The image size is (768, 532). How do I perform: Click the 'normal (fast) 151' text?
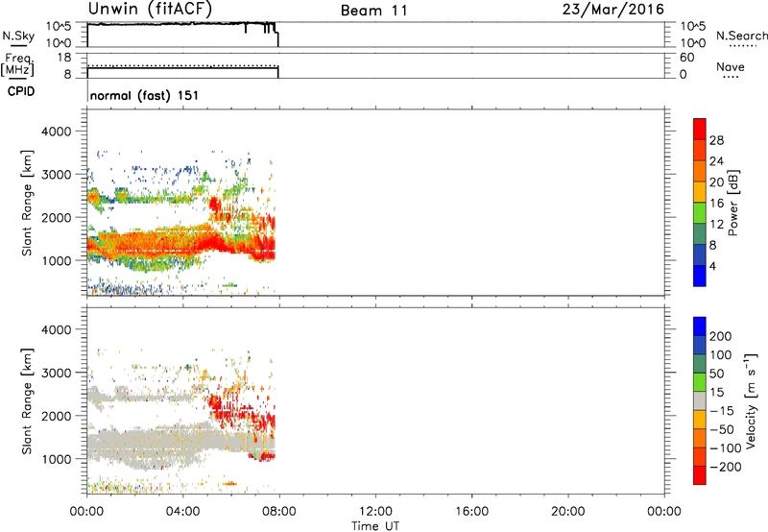(145, 95)
